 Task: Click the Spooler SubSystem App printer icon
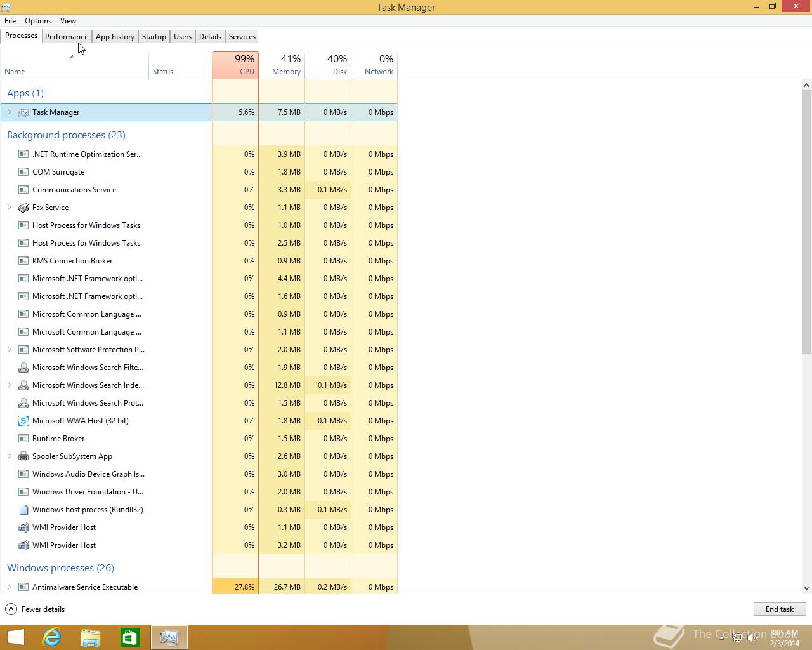point(23,456)
